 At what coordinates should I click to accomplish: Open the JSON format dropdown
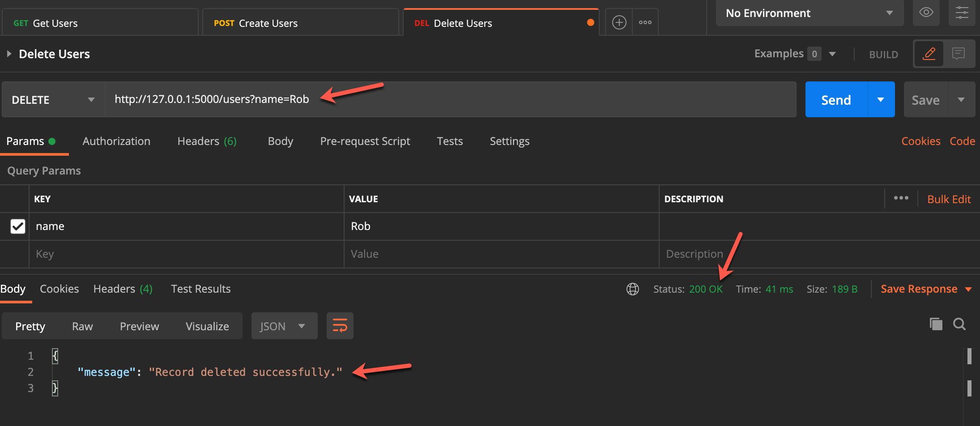tap(284, 326)
